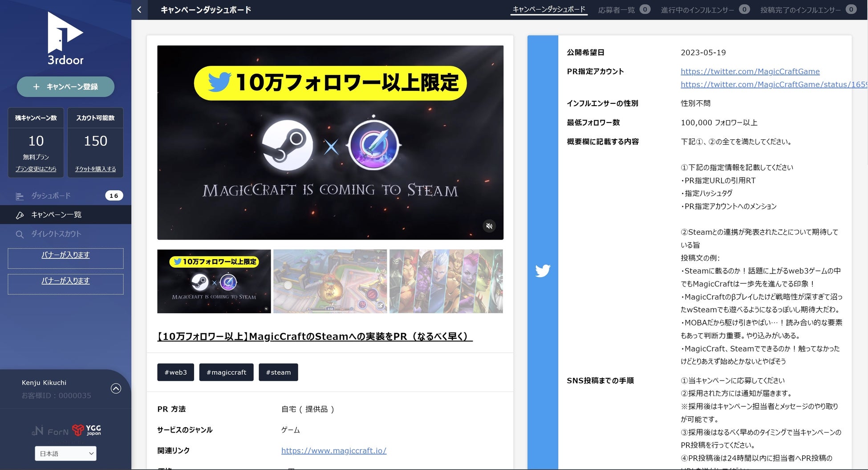Click the remaining campaigns count 10
The width and height of the screenshot is (868, 470).
coord(36,141)
